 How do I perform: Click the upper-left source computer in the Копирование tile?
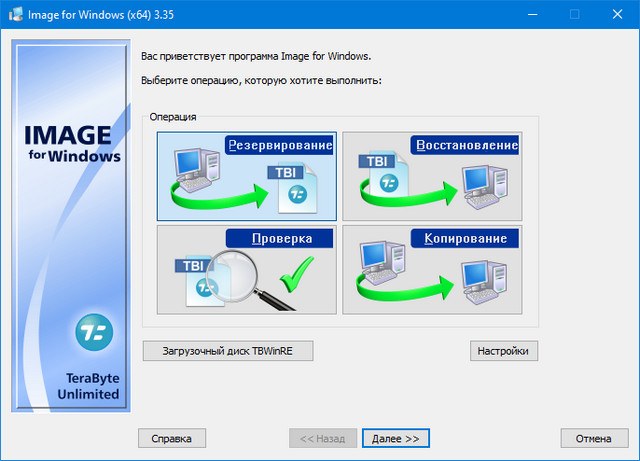pyautogui.click(x=379, y=259)
